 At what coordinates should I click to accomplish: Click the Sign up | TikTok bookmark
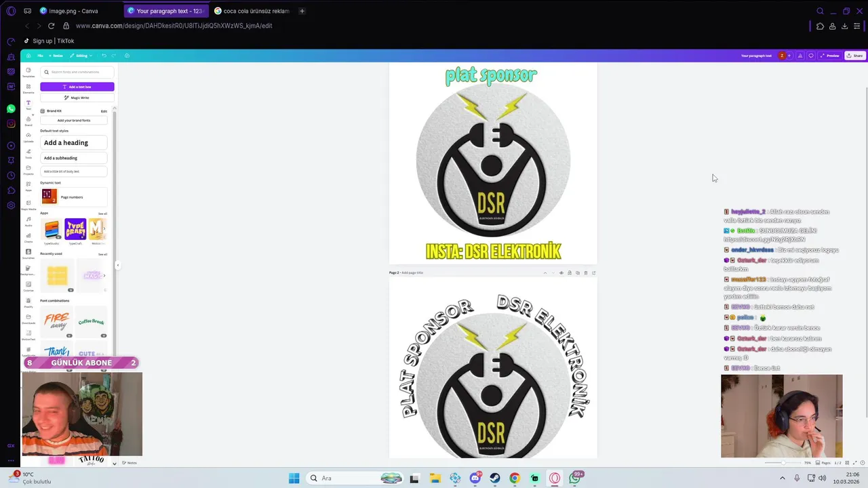pos(49,41)
